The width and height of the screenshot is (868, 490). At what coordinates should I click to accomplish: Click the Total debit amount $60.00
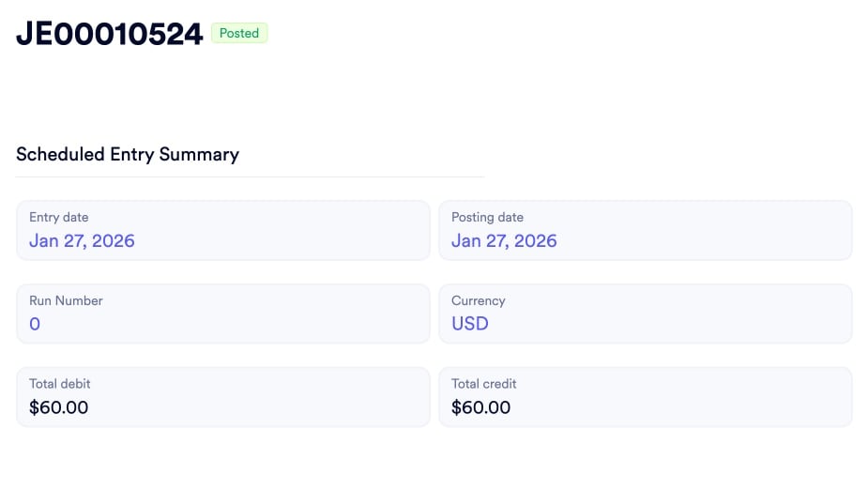click(59, 407)
